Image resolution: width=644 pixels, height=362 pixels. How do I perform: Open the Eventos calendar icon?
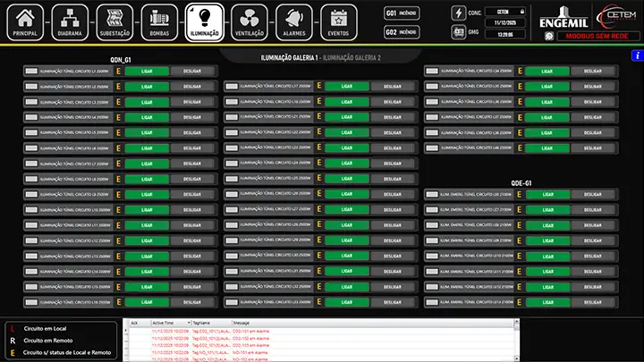coord(339,21)
